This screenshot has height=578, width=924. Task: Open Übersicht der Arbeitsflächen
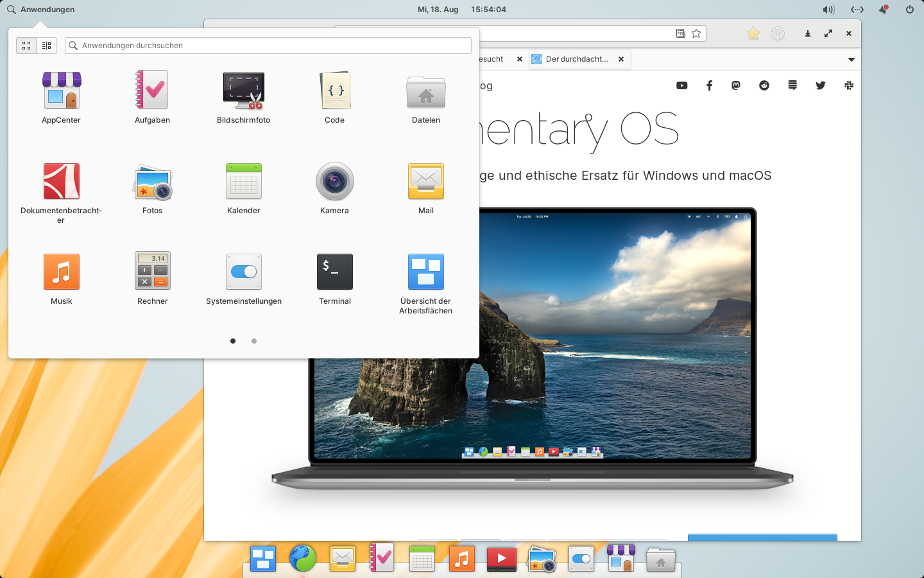pos(425,283)
